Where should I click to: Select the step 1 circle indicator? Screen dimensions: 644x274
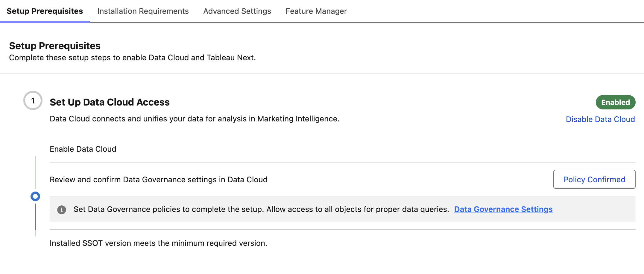[34, 100]
